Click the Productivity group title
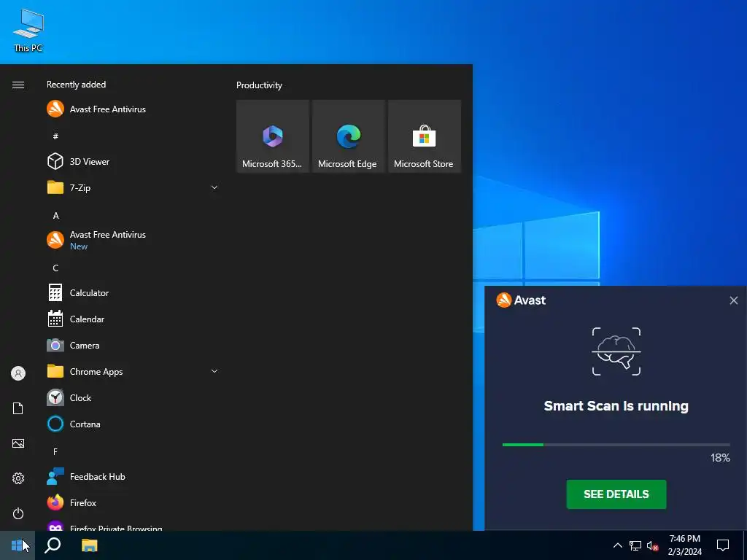Screen dimensions: 747x560 pos(259,85)
